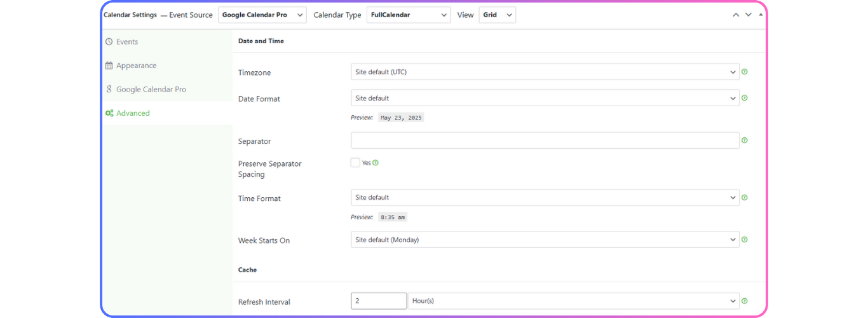
Task: Click the Appearance calendar icon
Action: tap(109, 66)
